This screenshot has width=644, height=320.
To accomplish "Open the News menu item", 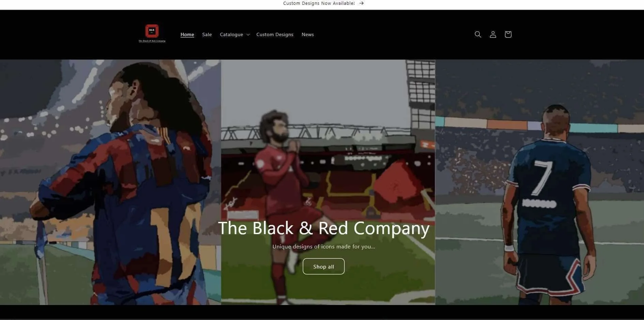I will point(307,34).
